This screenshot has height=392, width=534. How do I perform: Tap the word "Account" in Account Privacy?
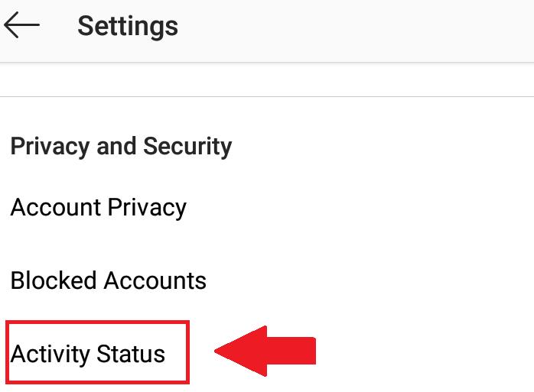(x=55, y=208)
